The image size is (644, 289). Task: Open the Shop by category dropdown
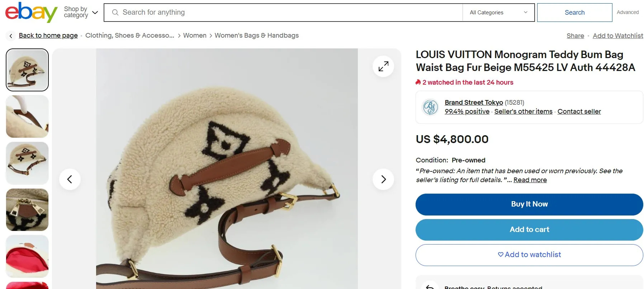(81, 13)
